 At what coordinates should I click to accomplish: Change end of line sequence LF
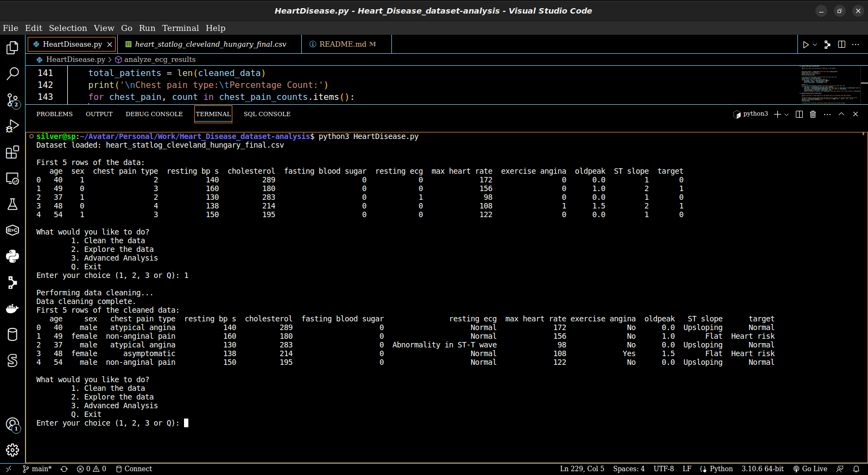687,469
